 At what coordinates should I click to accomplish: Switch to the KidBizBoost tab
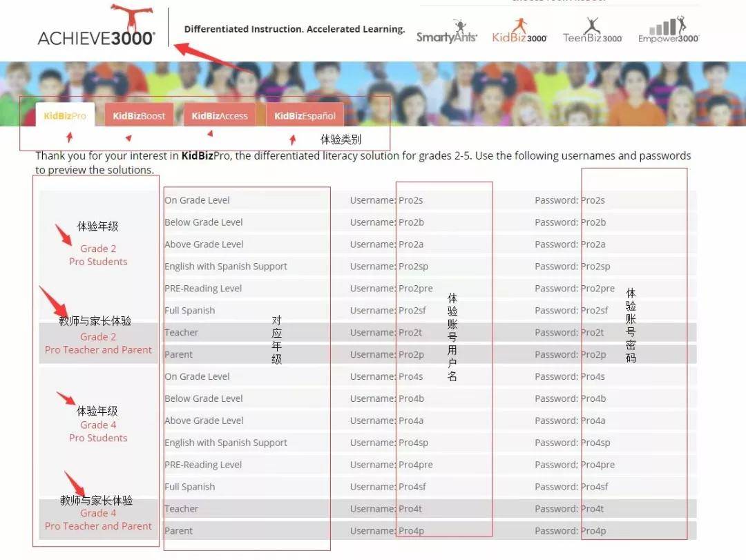(139, 115)
